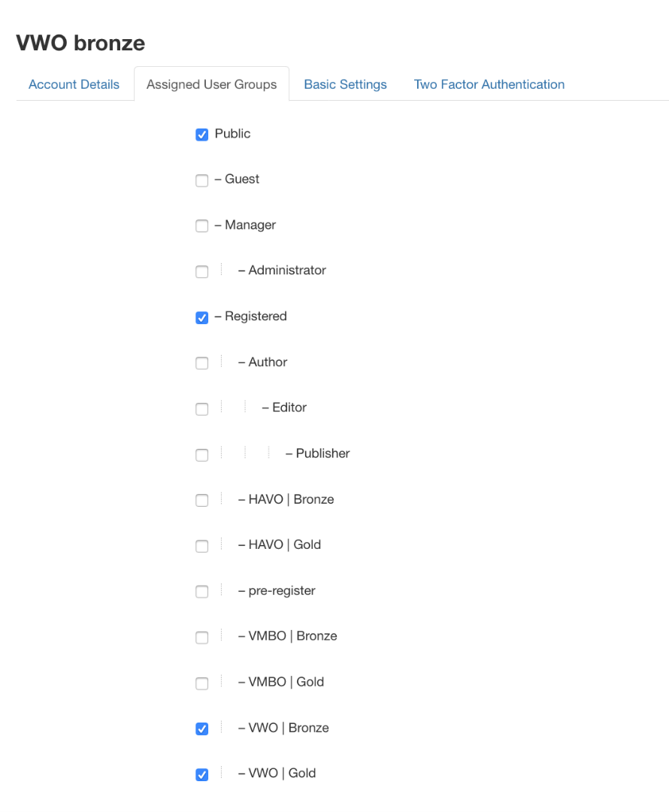Enable the VMBO | Bronze checkbox

(x=201, y=638)
